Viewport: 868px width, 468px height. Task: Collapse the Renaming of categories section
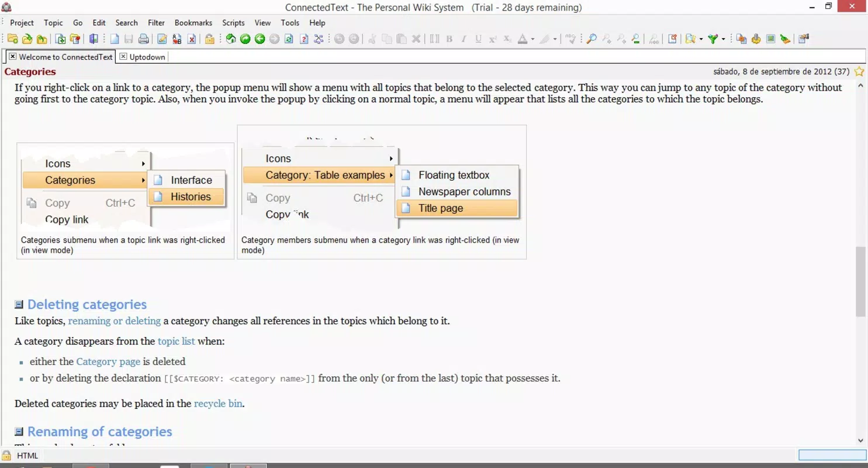tap(19, 432)
